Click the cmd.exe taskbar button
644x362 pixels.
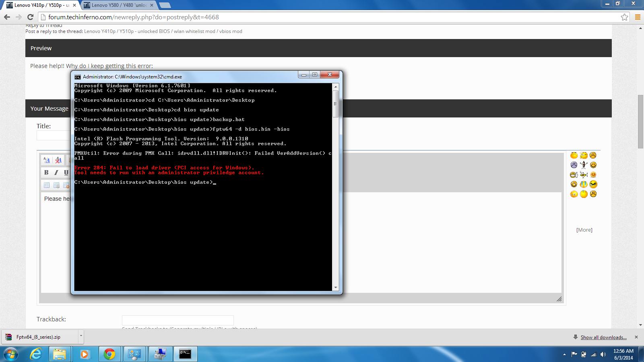coord(186,354)
